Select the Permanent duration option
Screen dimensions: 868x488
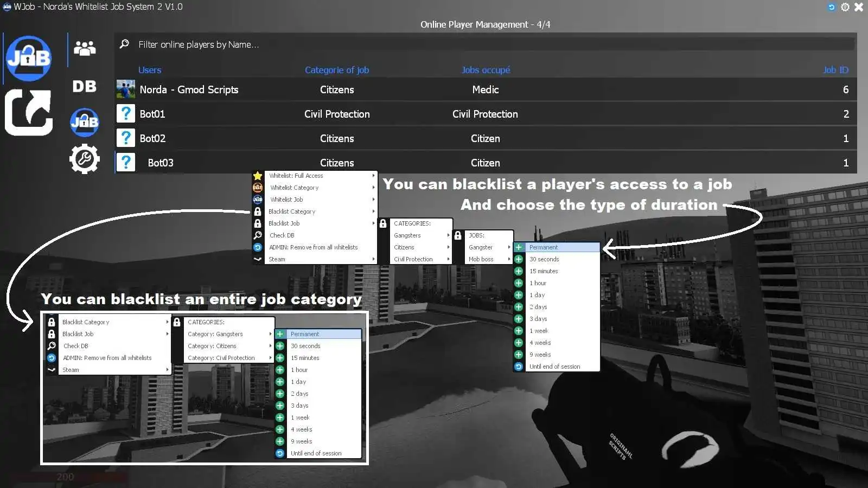coord(542,247)
